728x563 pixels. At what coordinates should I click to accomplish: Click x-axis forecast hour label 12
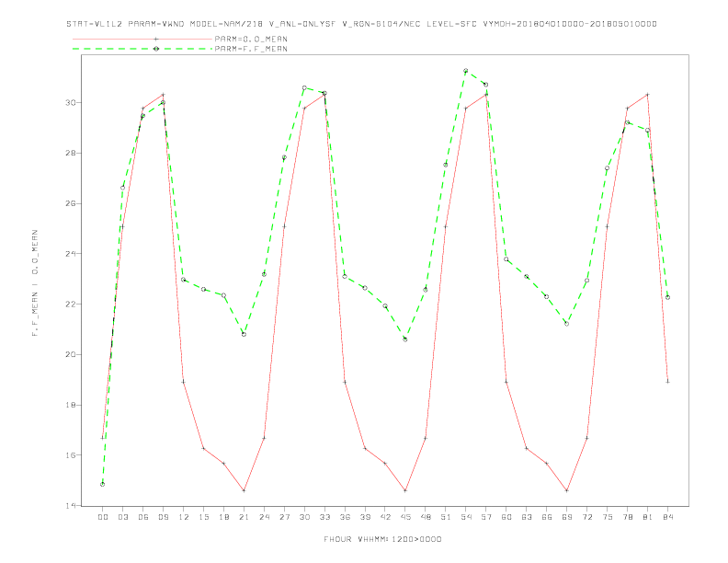point(184,517)
